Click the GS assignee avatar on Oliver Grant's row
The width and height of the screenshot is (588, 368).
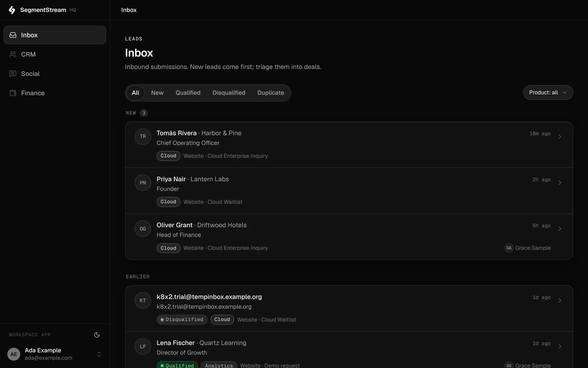509,248
